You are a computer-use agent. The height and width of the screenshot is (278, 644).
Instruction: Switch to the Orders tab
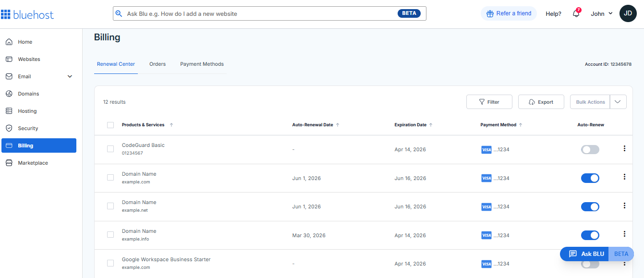coord(158,64)
